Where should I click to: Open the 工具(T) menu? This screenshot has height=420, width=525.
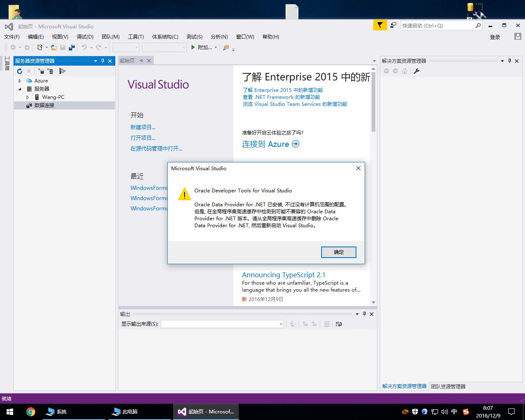pos(136,37)
